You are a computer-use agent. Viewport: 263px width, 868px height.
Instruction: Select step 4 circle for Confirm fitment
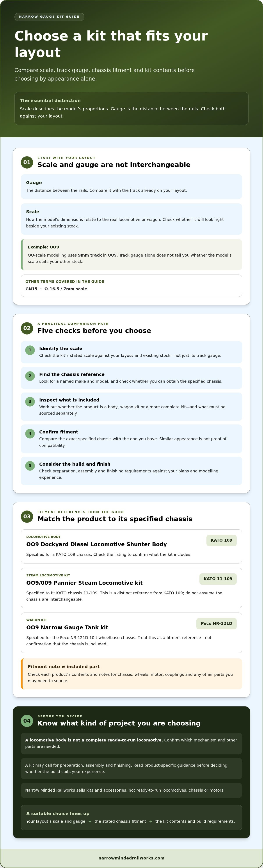click(x=30, y=434)
